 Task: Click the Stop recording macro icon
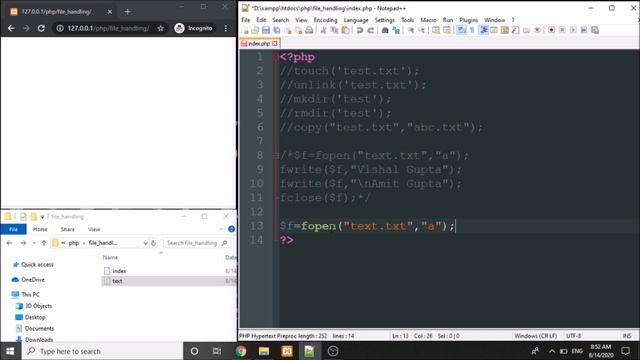pyautogui.click(x=562, y=30)
